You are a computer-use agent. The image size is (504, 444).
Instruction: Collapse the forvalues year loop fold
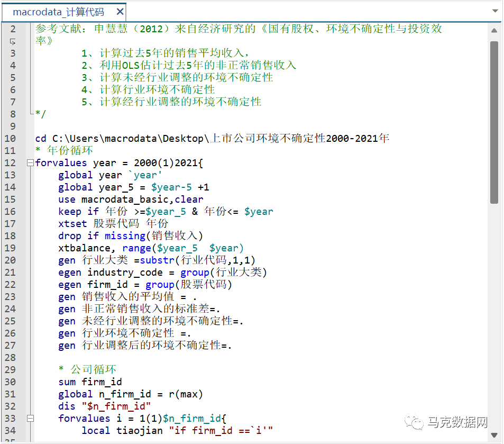coord(30,163)
